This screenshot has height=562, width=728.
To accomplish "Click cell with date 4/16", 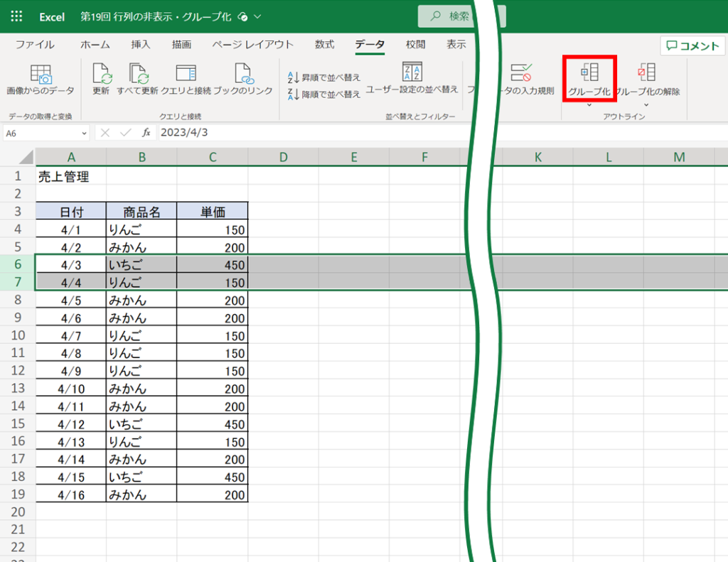I will (x=71, y=494).
